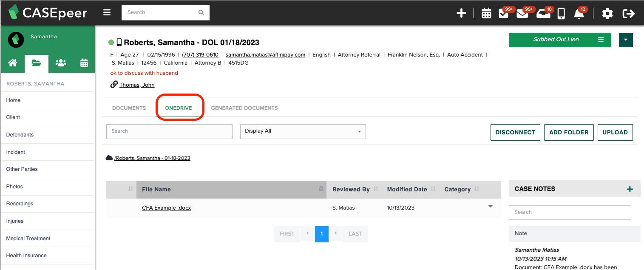Viewport: 644px width, 270px height.
Task: Open the mail envelope icon
Action: tap(522, 14)
